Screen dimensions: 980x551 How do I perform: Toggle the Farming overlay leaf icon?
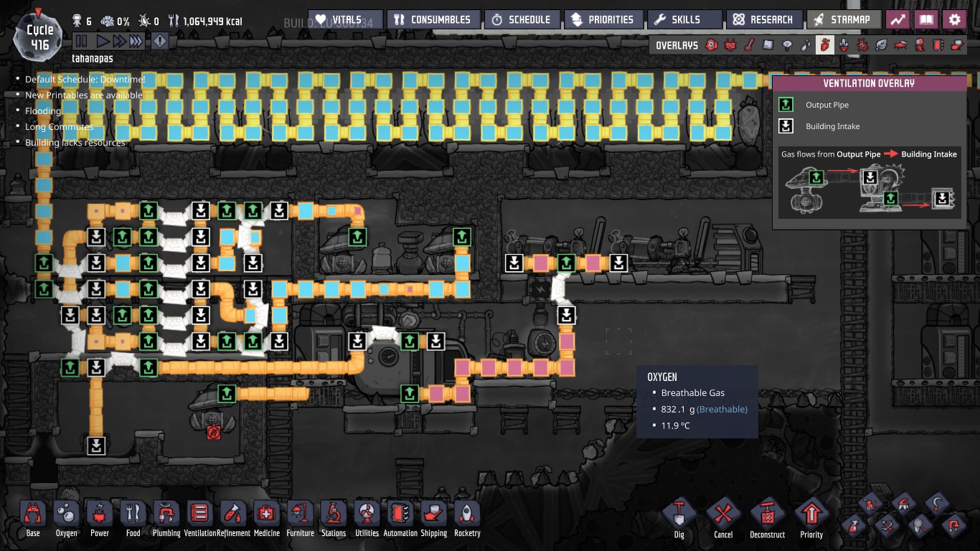[882, 45]
